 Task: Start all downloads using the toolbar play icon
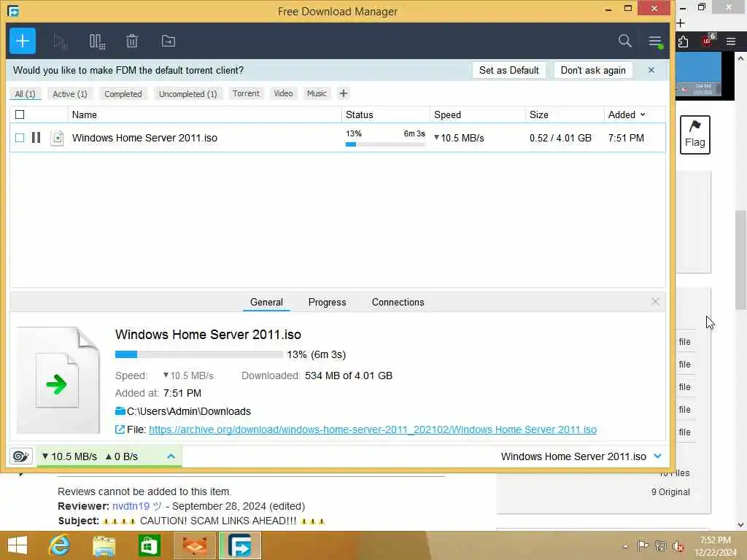(x=61, y=42)
